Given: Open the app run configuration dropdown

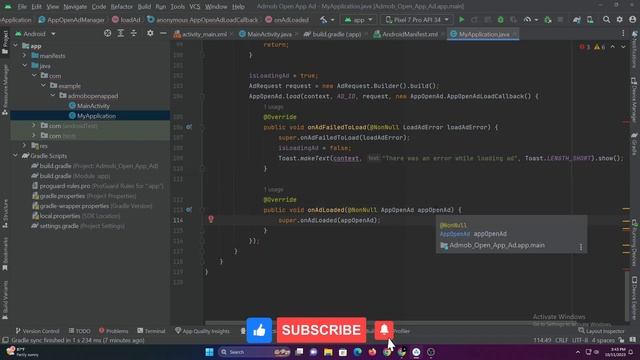Looking at the screenshot, I should click(358, 20).
